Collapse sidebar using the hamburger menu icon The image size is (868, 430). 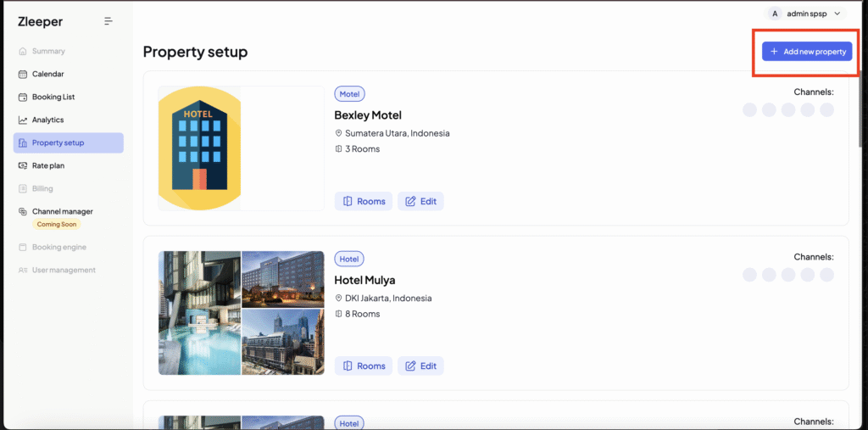[108, 21]
